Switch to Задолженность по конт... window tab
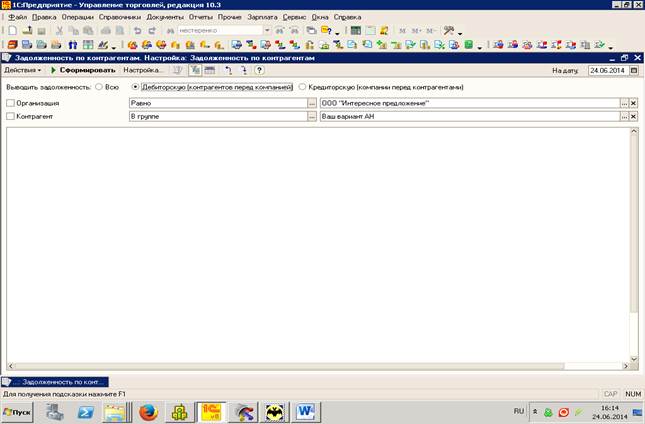The height and width of the screenshot is (424, 645). (x=55, y=382)
